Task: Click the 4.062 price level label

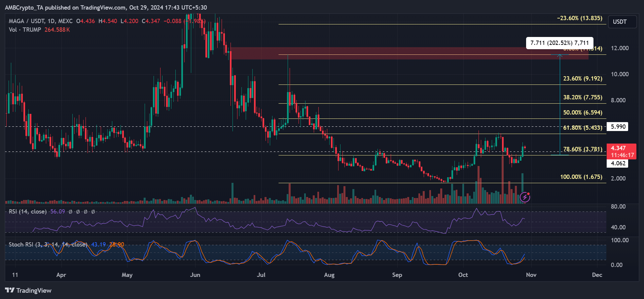Action: click(x=618, y=163)
